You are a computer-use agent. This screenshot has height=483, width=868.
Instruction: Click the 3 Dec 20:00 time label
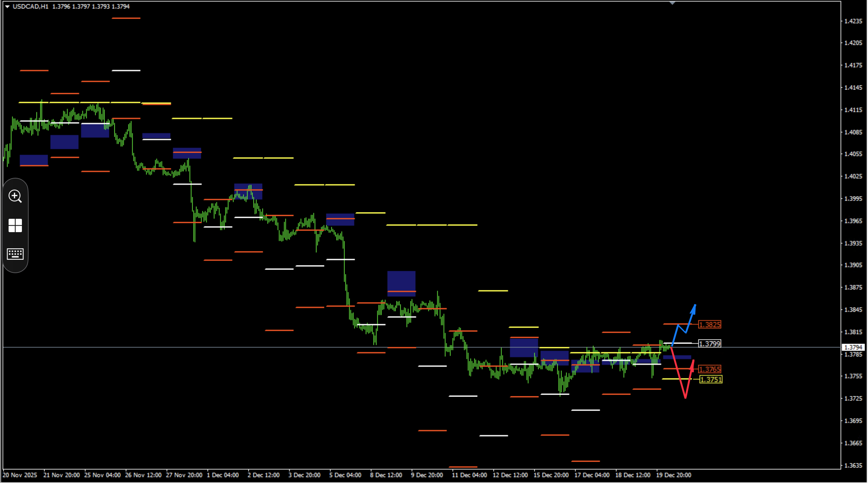(x=304, y=475)
